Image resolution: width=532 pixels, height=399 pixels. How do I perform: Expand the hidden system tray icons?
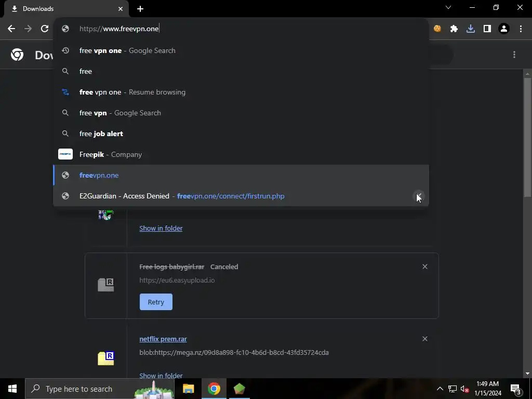440,389
